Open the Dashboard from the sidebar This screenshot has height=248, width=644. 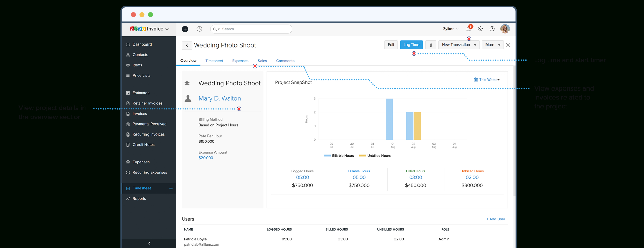[x=142, y=44]
